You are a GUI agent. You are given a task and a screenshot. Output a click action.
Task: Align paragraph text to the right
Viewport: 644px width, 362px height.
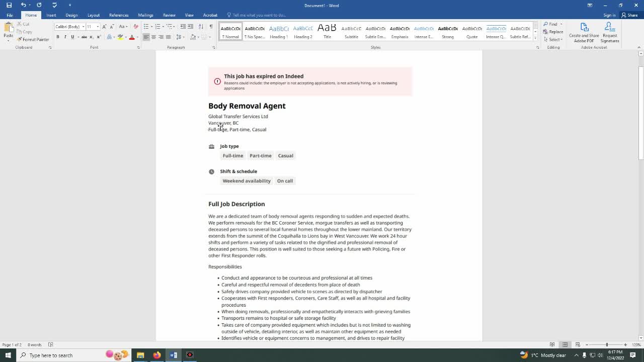(161, 37)
